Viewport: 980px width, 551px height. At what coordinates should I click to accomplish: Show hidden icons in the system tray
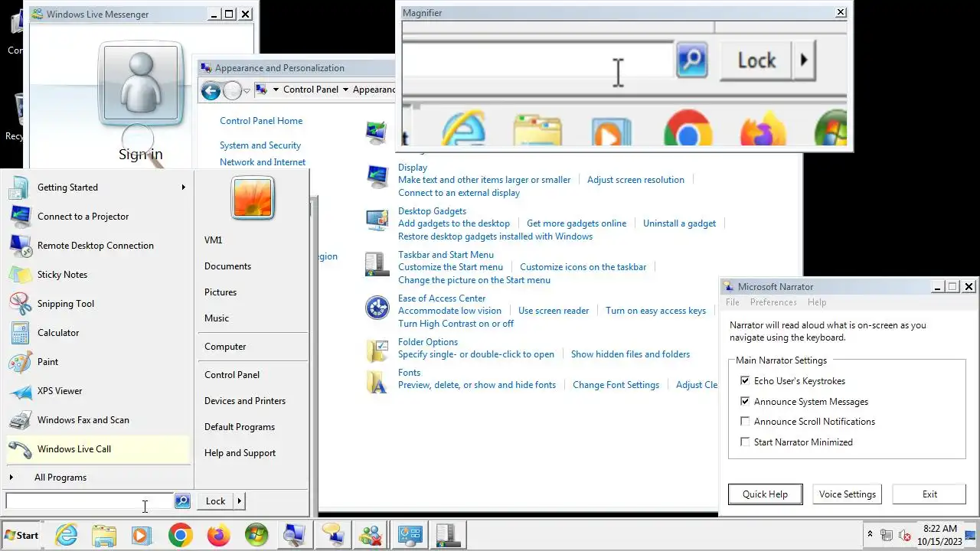click(x=870, y=535)
